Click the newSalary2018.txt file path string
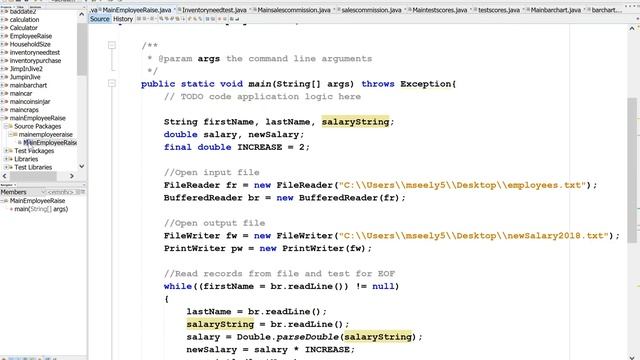This screenshot has width=640, height=360. [x=474, y=236]
